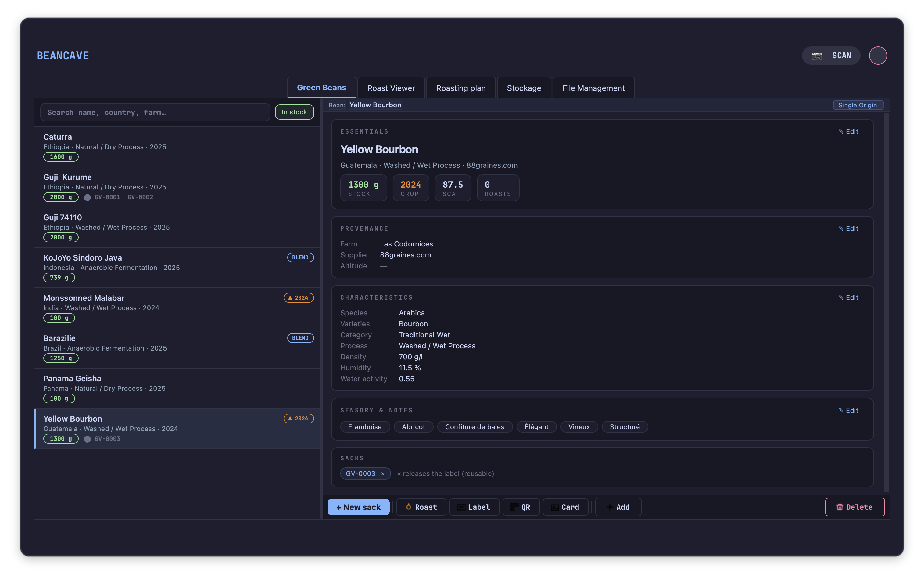Go to the Stockage tab

pos(524,88)
